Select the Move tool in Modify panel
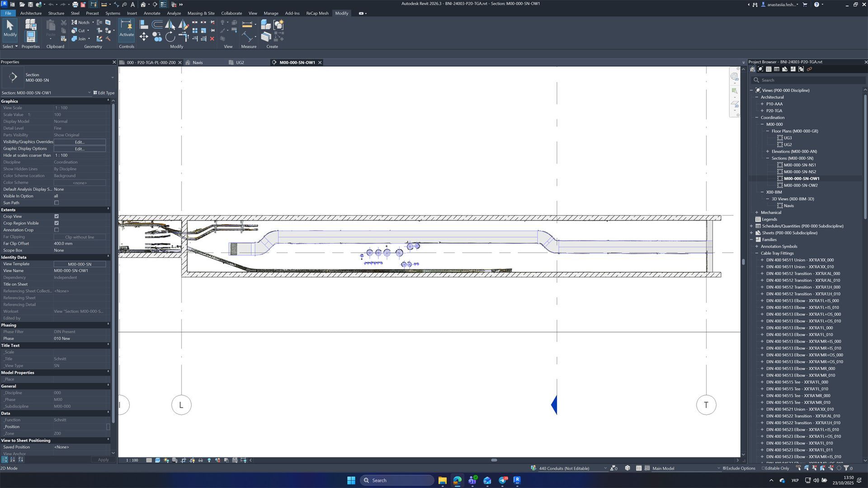The image size is (868, 488). [x=144, y=37]
